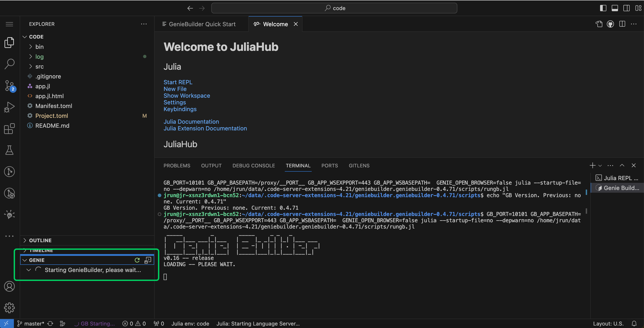The height and width of the screenshot is (328, 644).
Task: Navigate forward with the right arrow
Action: pyautogui.click(x=202, y=8)
